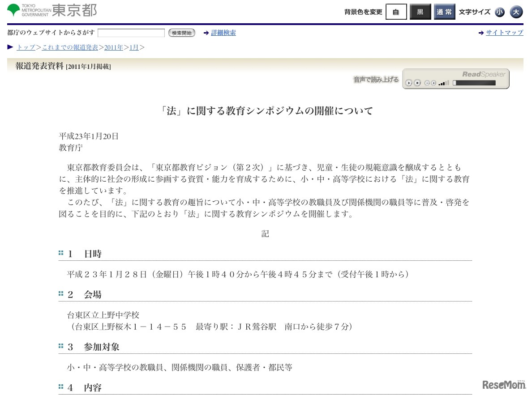Set background color to 通常 (normal)
The image size is (532, 395).
tap(444, 12)
